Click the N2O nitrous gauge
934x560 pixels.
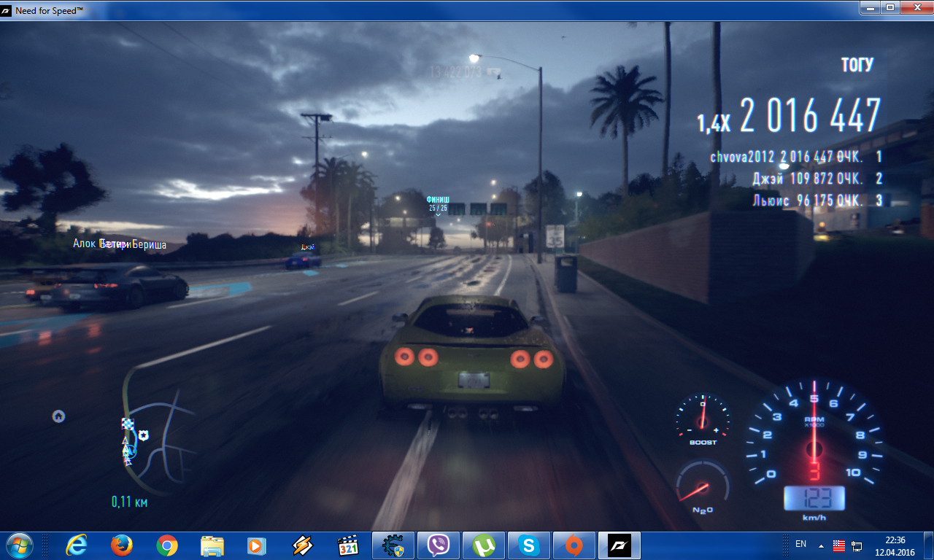click(702, 487)
